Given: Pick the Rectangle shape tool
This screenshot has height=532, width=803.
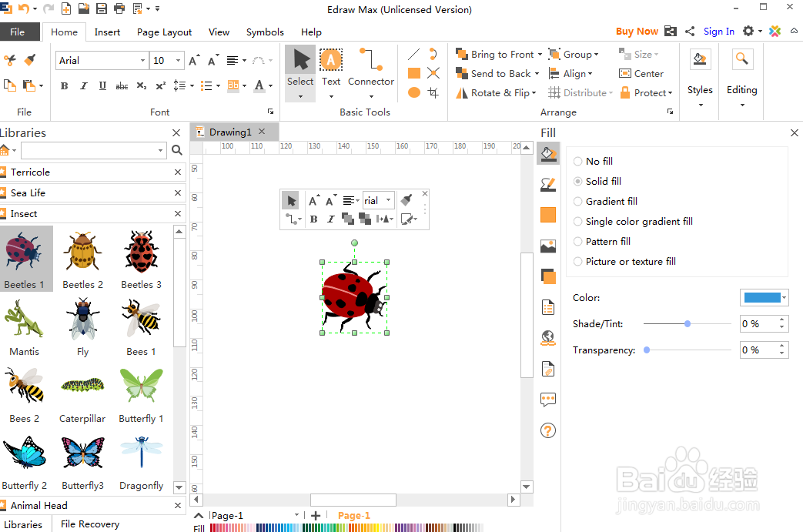Looking at the screenshot, I should [413, 73].
